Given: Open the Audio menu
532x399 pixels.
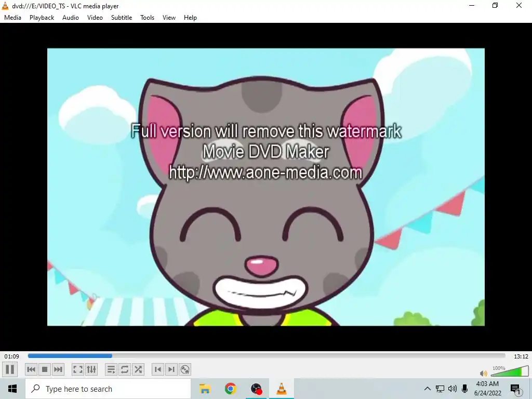Looking at the screenshot, I should (71, 18).
